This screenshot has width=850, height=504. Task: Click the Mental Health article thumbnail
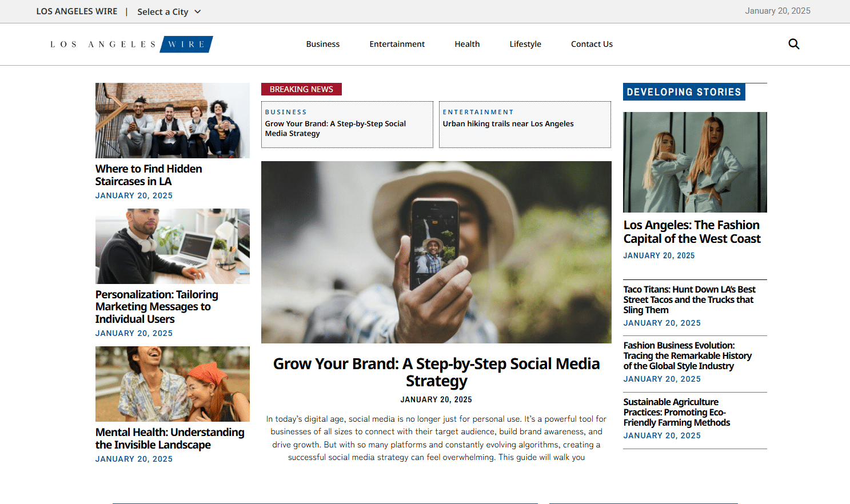(x=173, y=384)
